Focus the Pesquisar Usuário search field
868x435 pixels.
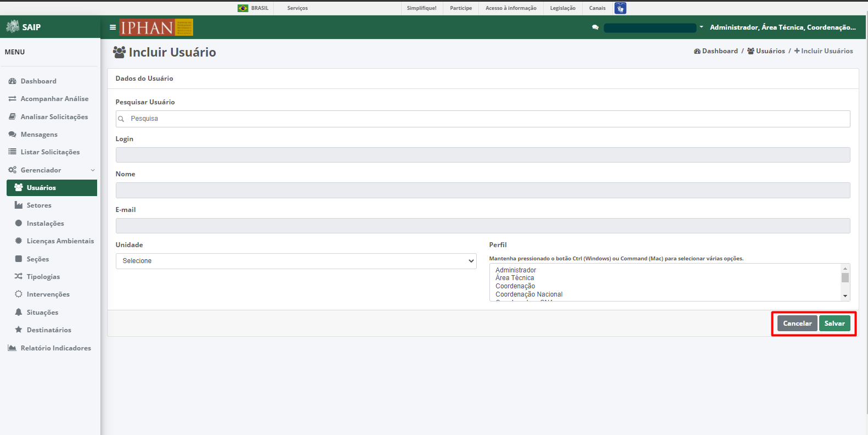click(x=483, y=119)
